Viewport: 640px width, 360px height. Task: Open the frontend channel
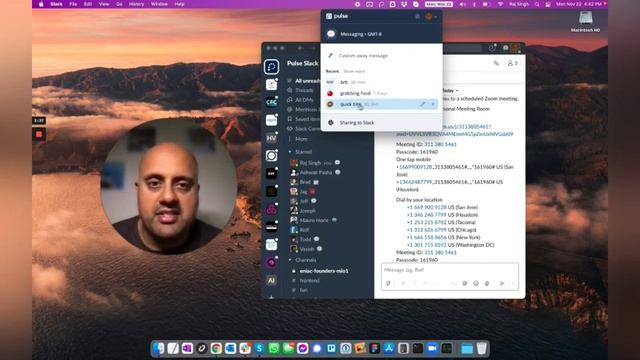point(309,280)
